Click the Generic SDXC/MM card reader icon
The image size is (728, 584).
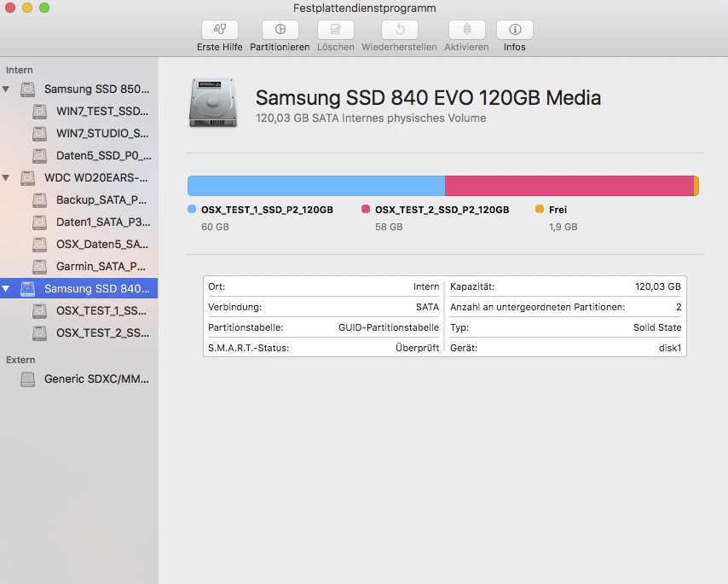28,379
